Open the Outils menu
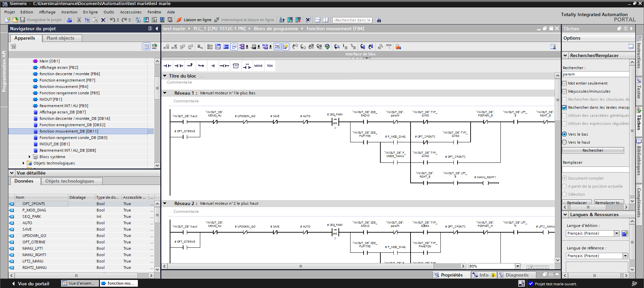Screen dimensions: 644x288 [109, 12]
